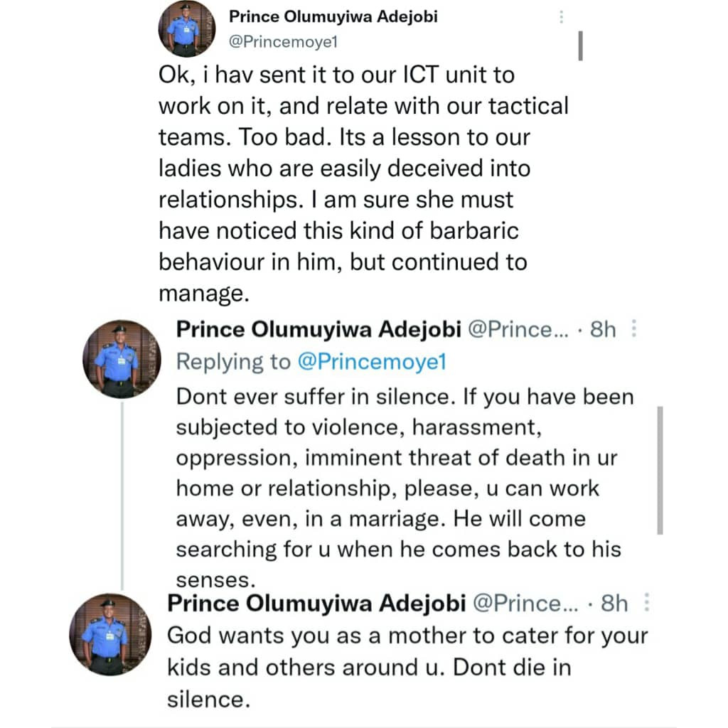Open avatar beside 'God wants you as a mother' tweet
The image size is (728, 728).
pyautogui.click(x=110, y=634)
